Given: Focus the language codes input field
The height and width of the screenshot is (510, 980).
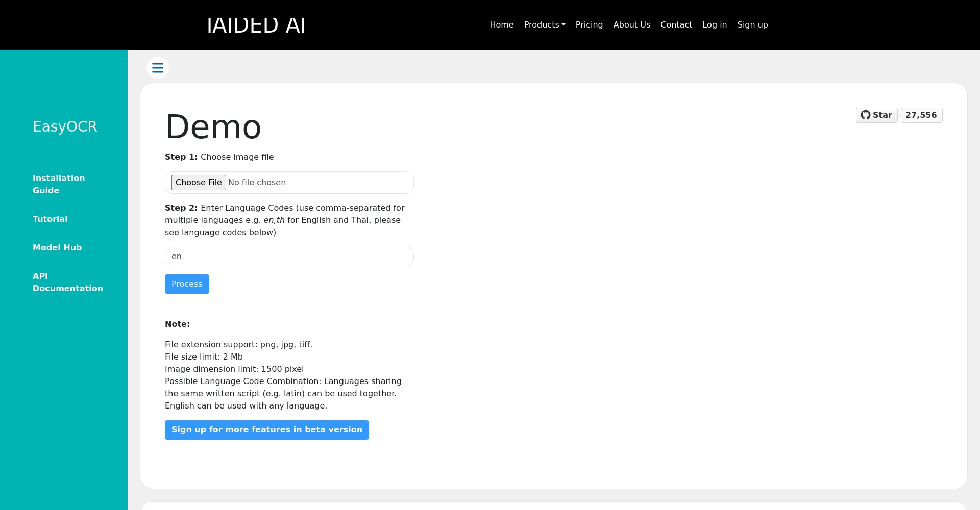Looking at the screenshot, I should click(289, 257).
